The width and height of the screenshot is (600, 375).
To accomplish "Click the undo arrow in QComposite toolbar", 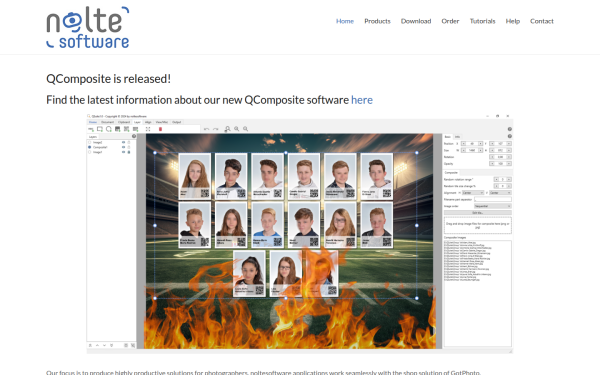I will click(x=207, y=129).
